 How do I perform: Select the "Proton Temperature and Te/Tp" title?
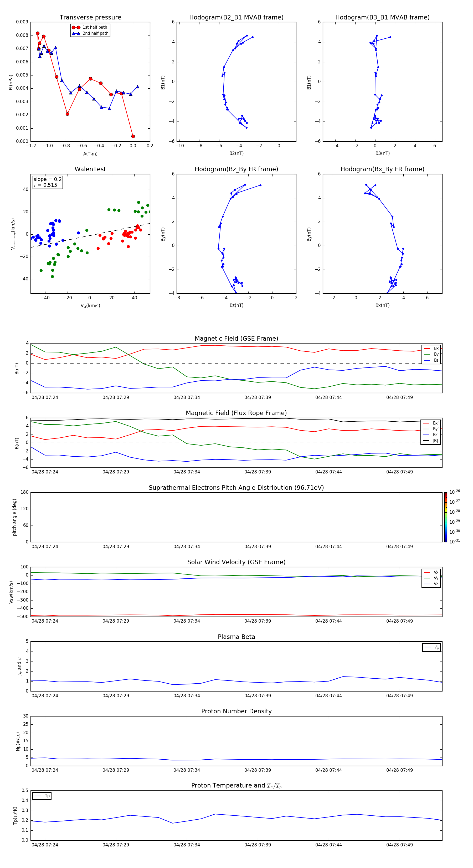(236, 786)
